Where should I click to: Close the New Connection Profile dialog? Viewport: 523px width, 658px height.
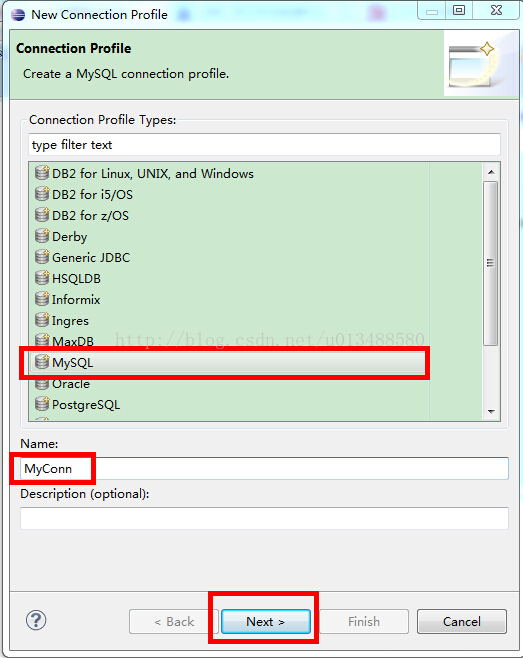click(x=496, y=10)
